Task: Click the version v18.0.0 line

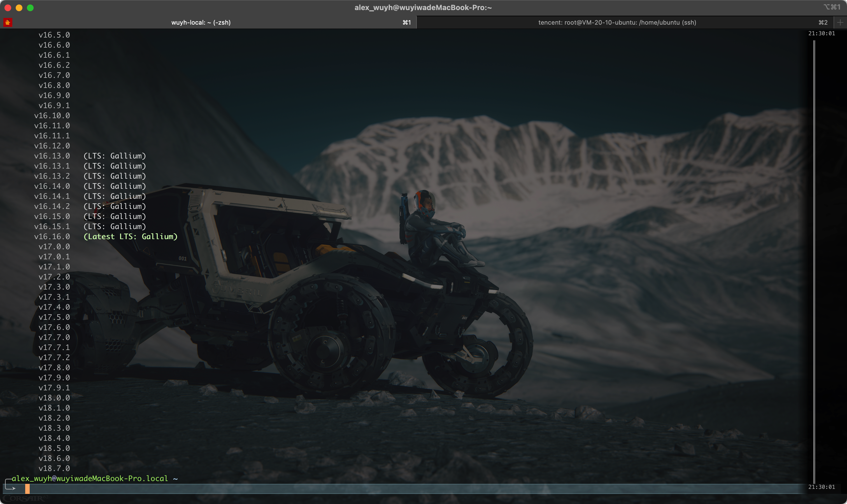Action: point(54,398)
